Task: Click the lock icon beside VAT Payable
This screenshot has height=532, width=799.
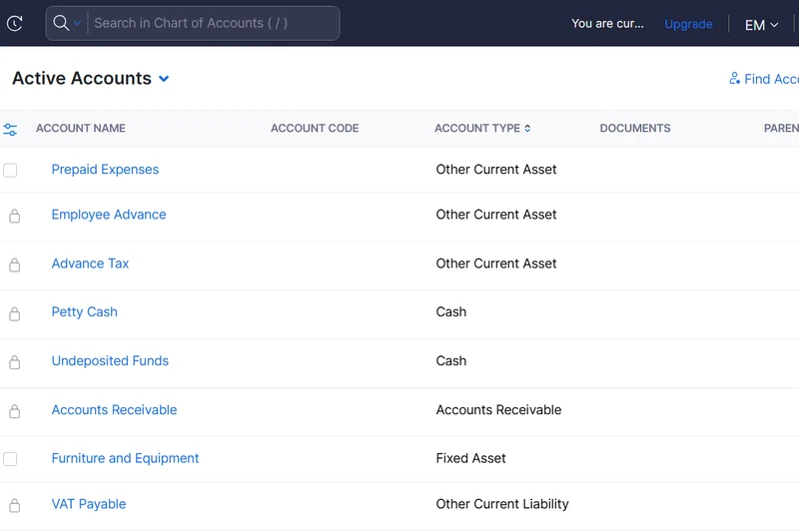Action: point(14,505)
